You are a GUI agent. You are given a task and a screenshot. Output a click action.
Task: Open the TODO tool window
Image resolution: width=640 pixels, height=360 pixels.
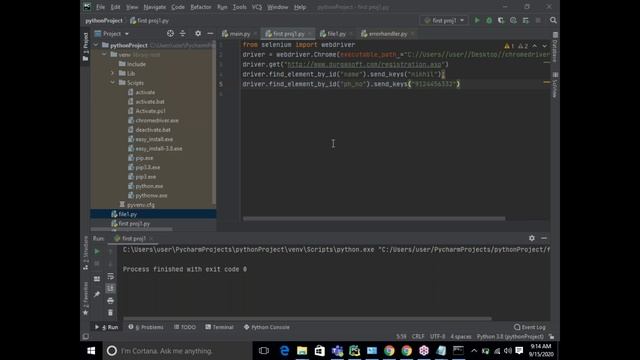point(185,327)
